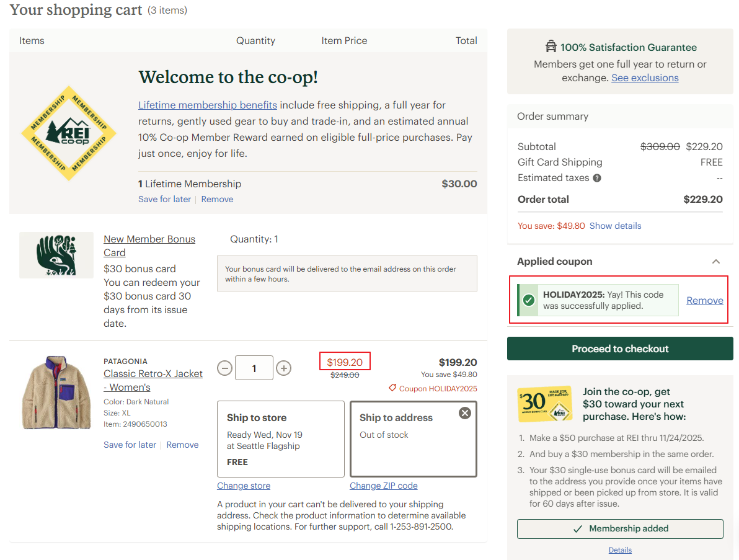Expand savings with Show details
The image size is (739, 560).
click(615, 226)
